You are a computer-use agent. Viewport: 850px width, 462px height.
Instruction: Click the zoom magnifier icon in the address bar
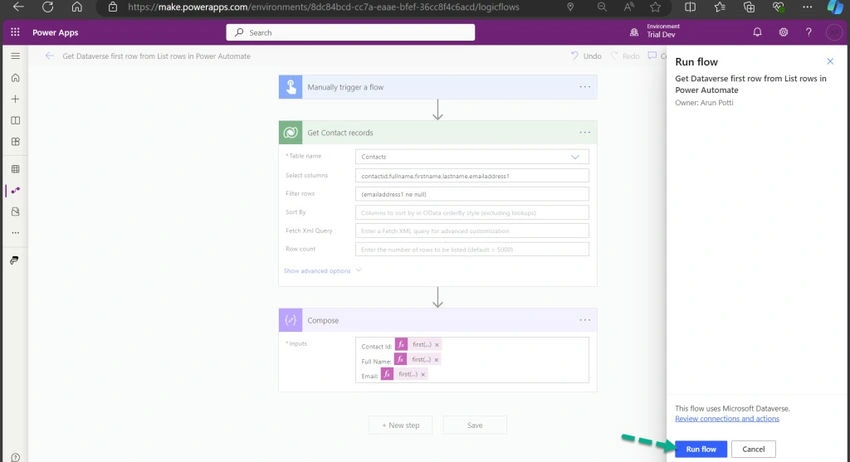point(602,7)
